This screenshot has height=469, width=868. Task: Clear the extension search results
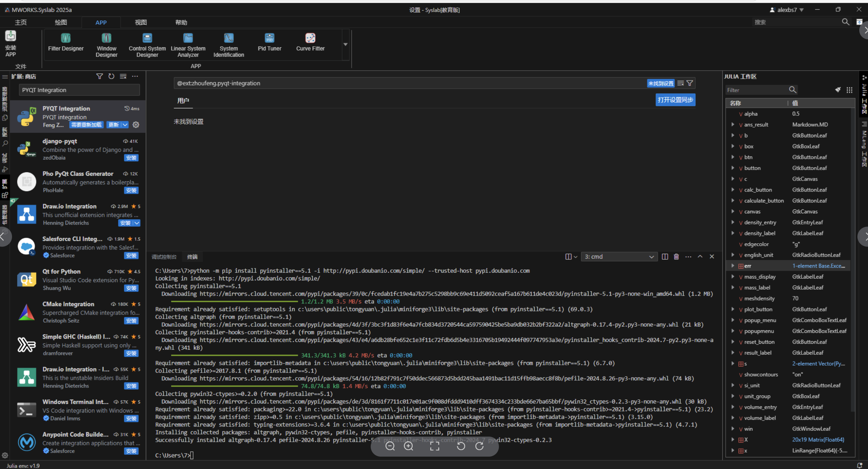coord(123,76)
